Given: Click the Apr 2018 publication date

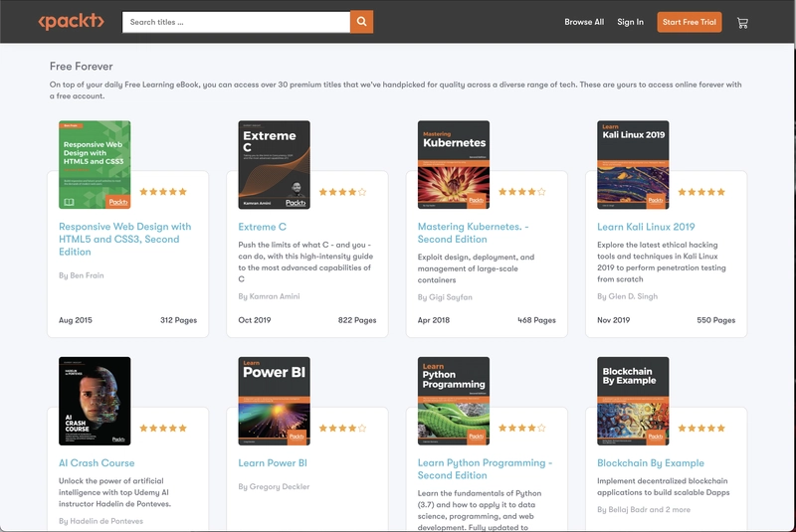Looking at the screenshot, I should click(x=434, y=320).
